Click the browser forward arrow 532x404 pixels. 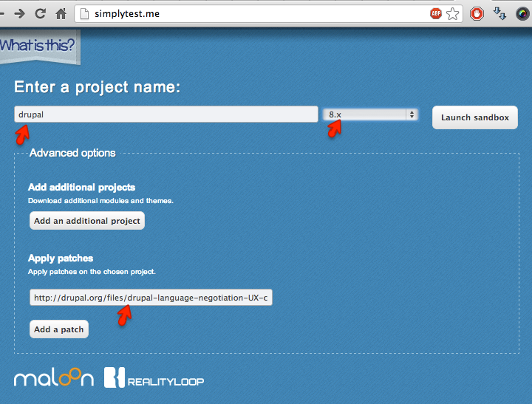[20, 14]
